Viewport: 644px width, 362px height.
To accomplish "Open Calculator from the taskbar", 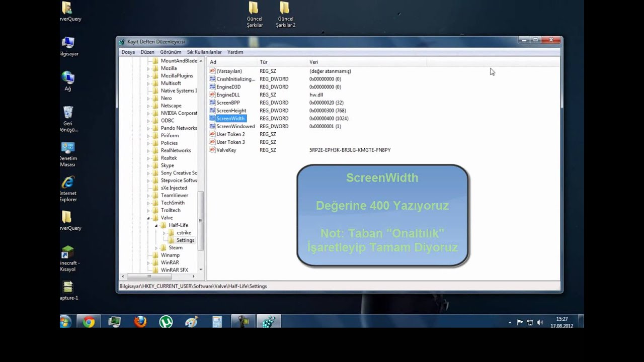I will point(217,322).
